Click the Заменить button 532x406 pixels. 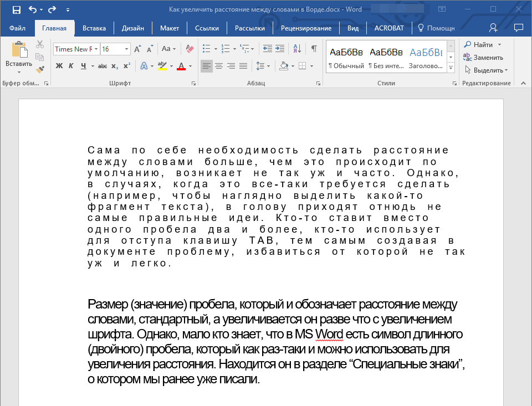[x=483, y=57]
